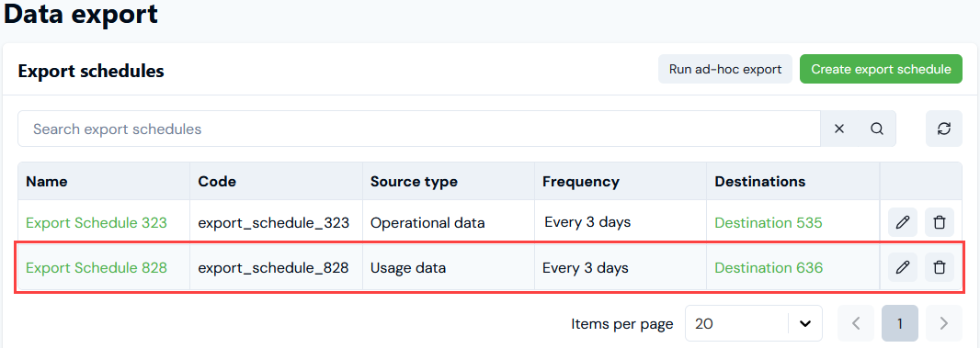Go to the next page arrow

click(x=944, y=323)
